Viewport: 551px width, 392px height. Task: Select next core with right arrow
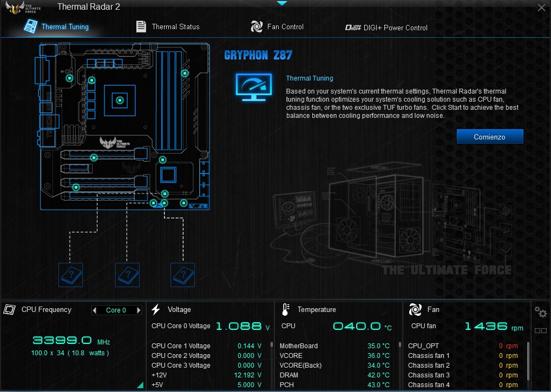139,310
